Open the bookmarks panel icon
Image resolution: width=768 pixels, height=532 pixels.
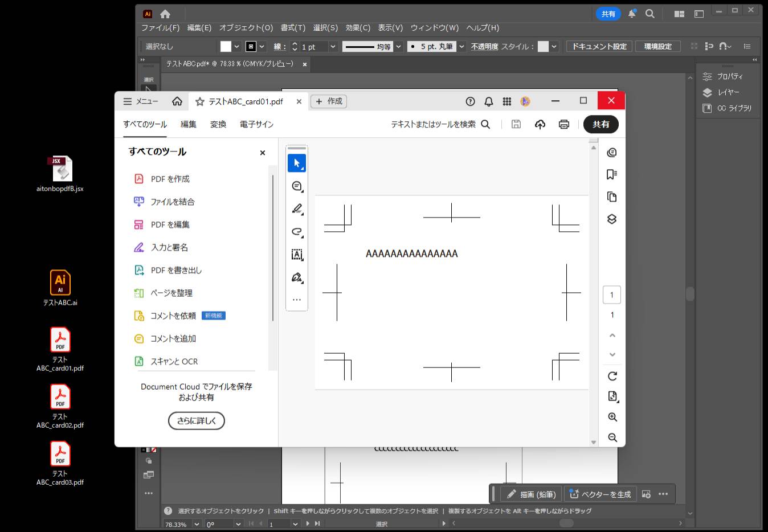[x=612, y=174]
